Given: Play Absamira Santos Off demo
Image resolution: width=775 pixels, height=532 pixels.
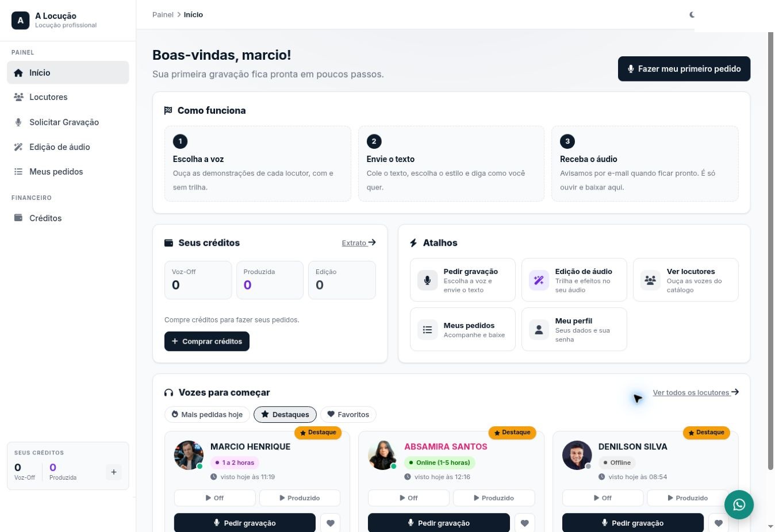Looking at the screenshot, I should (x=408, y=498).
